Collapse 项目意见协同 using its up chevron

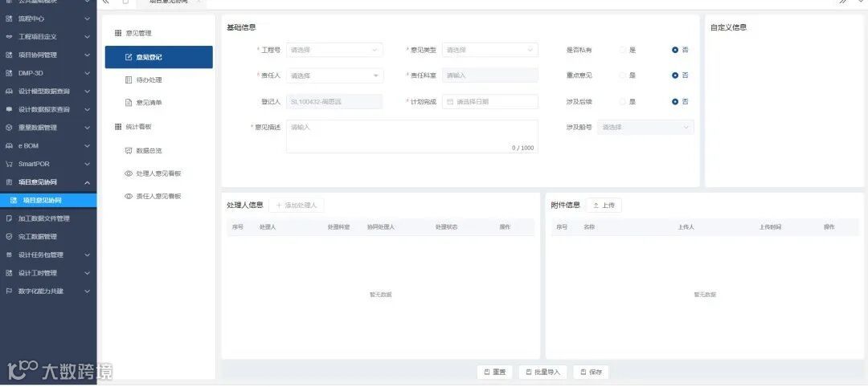point(87,182)
